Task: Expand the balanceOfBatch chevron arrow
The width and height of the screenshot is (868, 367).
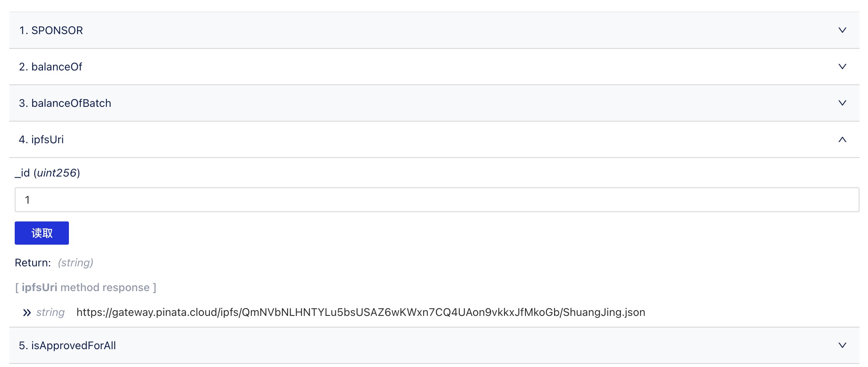Action: (x=842, y=103)
